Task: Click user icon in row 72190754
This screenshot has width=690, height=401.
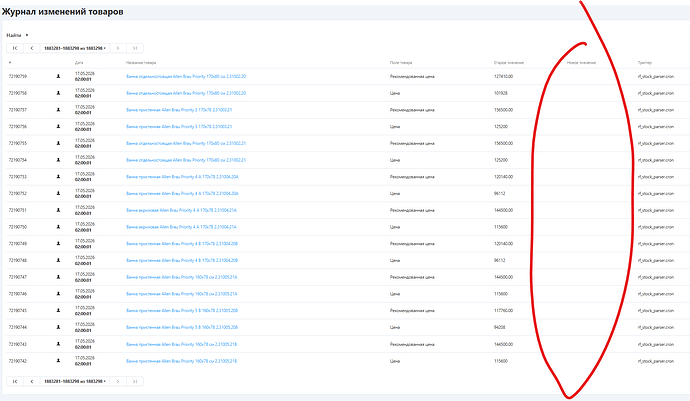Action: pos(58,160)
